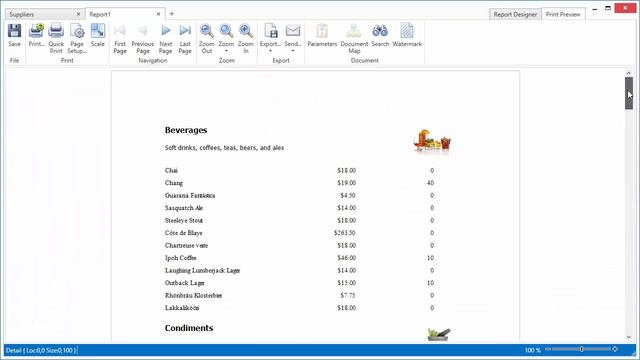Click the zoom slider plus button
The image size is (640, 360).
point(615,349)
